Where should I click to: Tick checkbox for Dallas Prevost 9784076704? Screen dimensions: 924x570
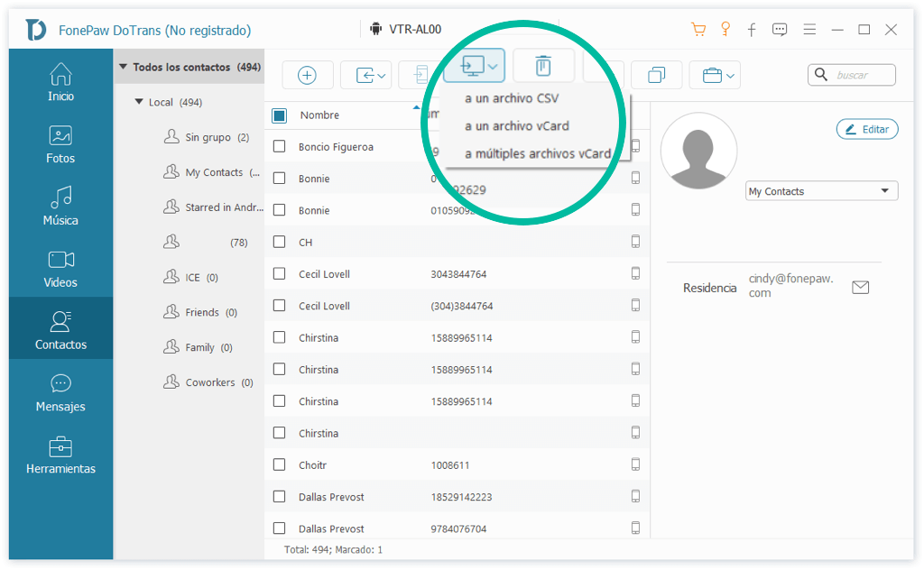coord(280,529)
